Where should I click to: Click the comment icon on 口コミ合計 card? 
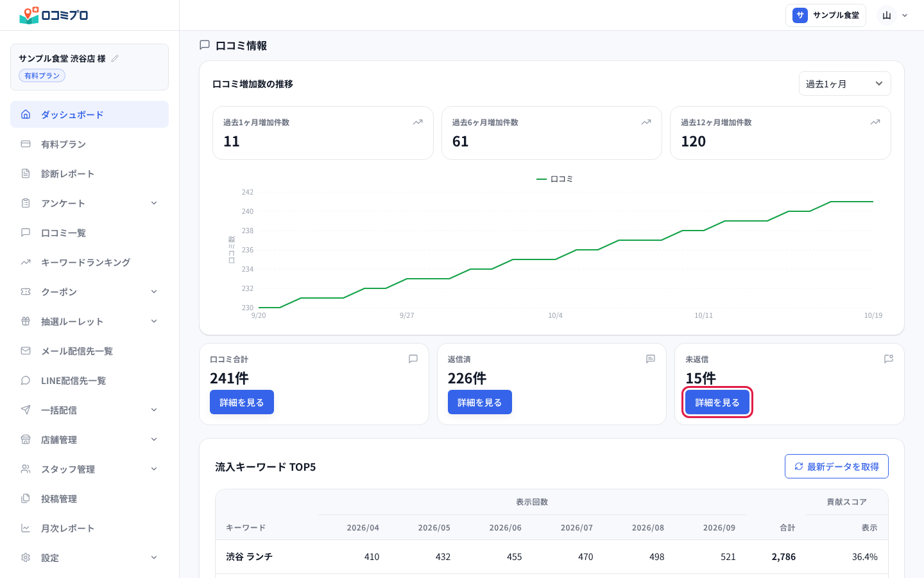pyautogui.click(x=413, y=359)
